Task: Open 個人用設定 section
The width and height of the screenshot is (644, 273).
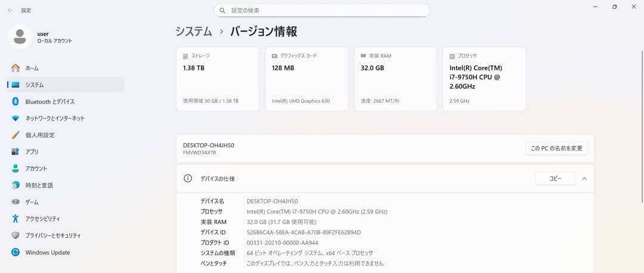Action: click(x=66, y=135)
